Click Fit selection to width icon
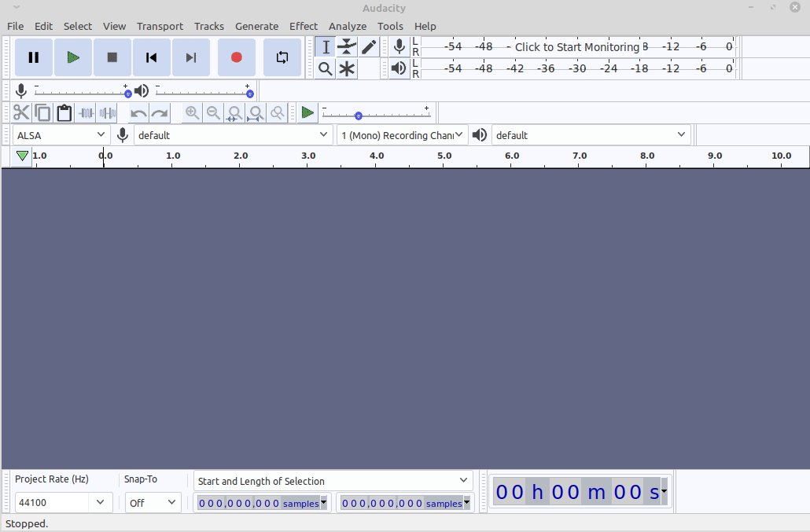 coord(235,112)
